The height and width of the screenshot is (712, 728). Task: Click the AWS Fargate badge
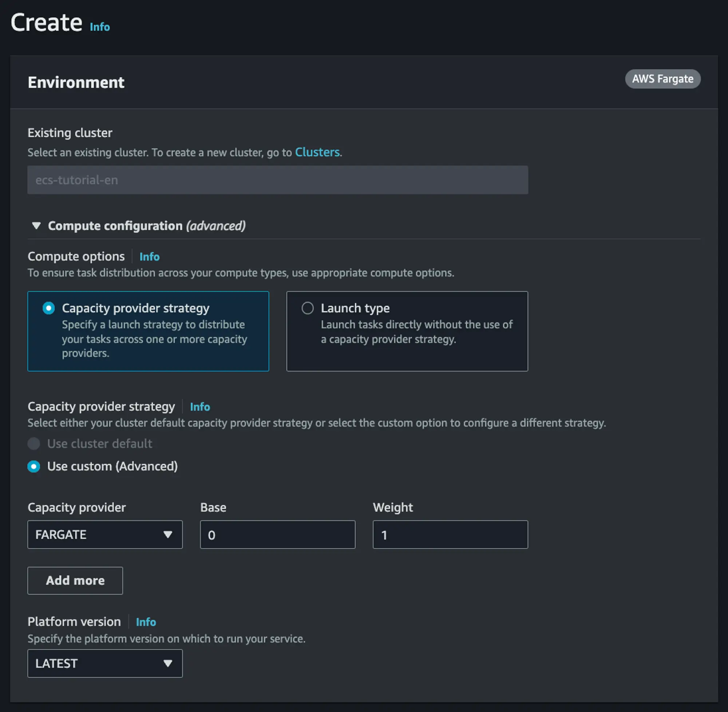pos(663,79)
